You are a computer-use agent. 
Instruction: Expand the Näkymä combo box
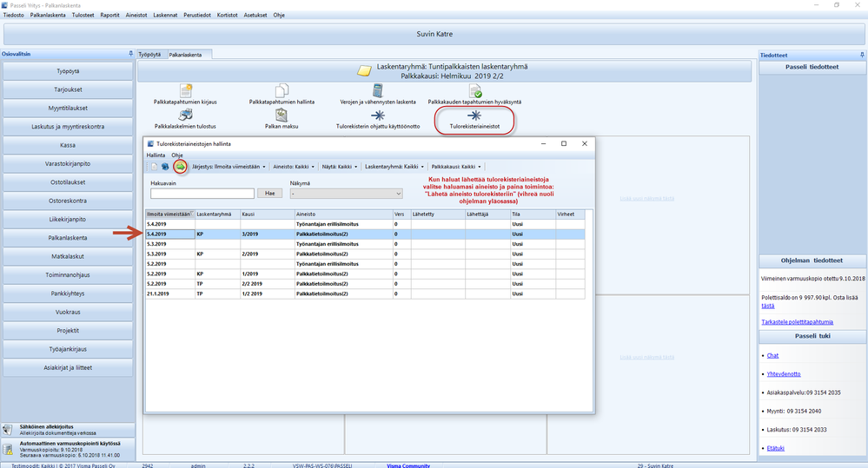398,194
